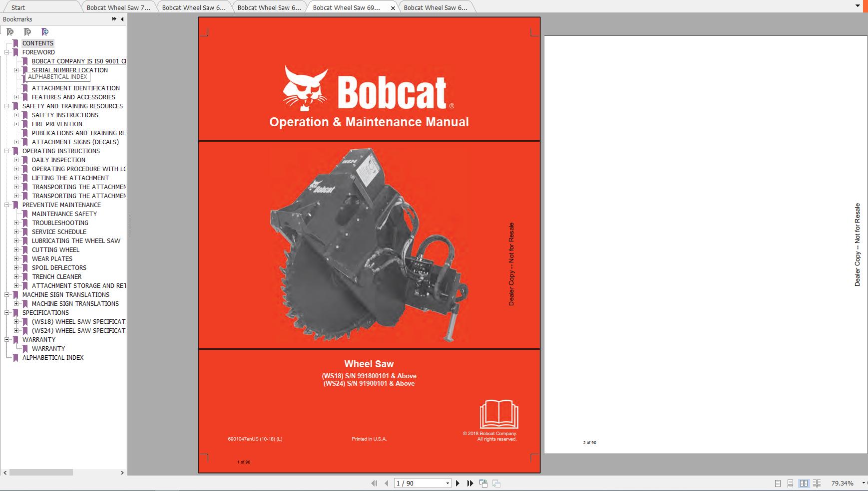The height and width of the screenshot is (491, 868).
Task: Click in the page number input field
Action: point(415,483)
